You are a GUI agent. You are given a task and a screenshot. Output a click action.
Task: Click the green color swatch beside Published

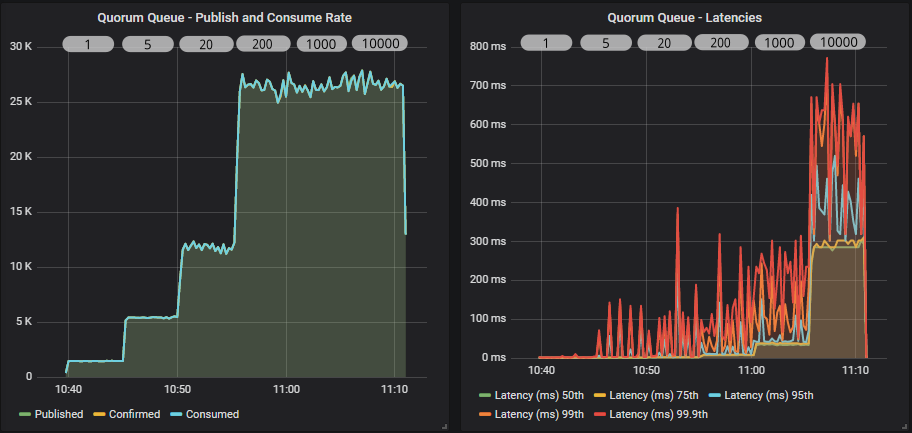pos(25,414)
